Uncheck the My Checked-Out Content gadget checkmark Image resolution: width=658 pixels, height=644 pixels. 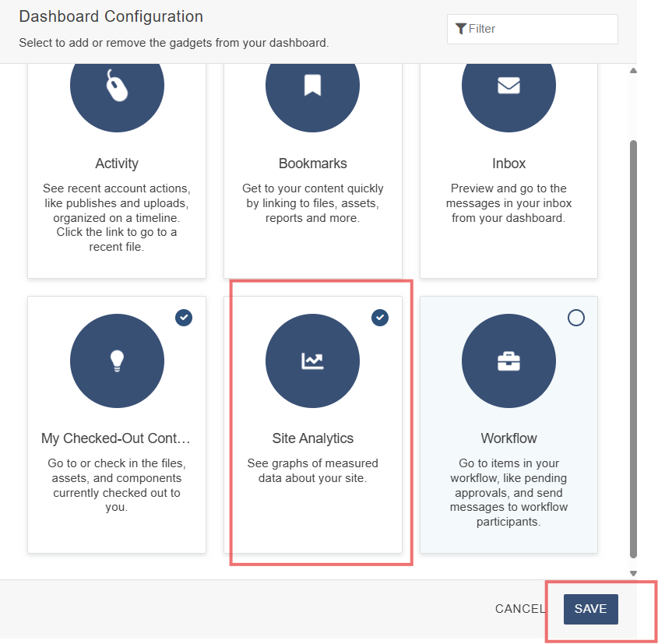click(184, 317)
